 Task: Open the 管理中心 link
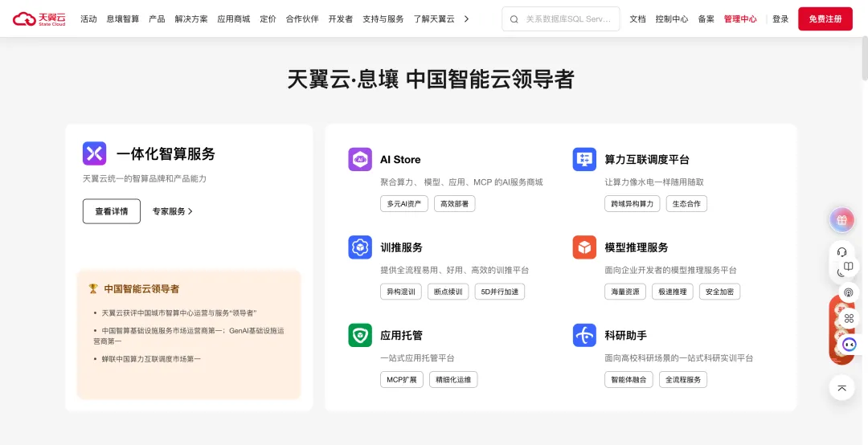(x=740, y=18)
